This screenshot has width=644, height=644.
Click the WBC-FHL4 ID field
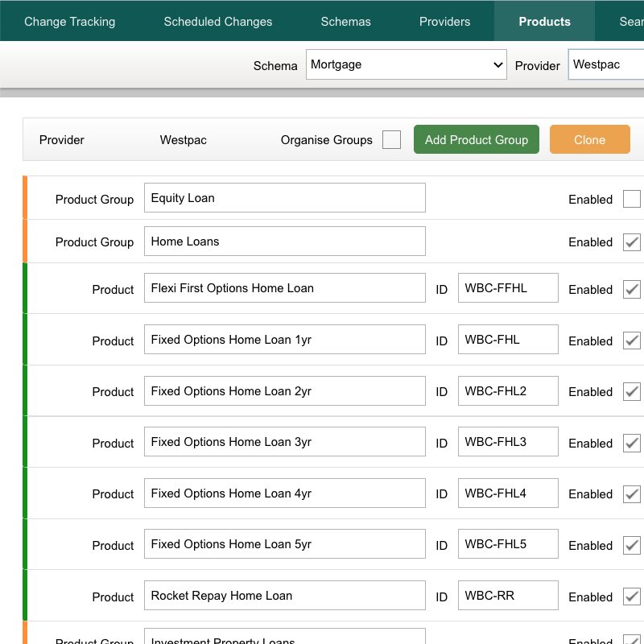click(x=508, y=493)
